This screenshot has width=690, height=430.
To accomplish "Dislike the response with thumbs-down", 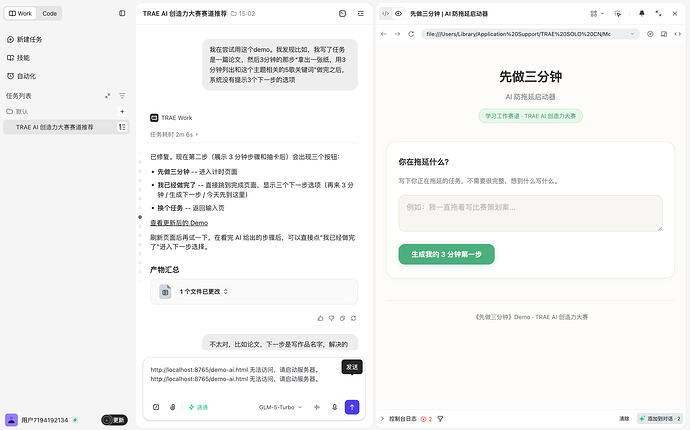I will [331, 318].
